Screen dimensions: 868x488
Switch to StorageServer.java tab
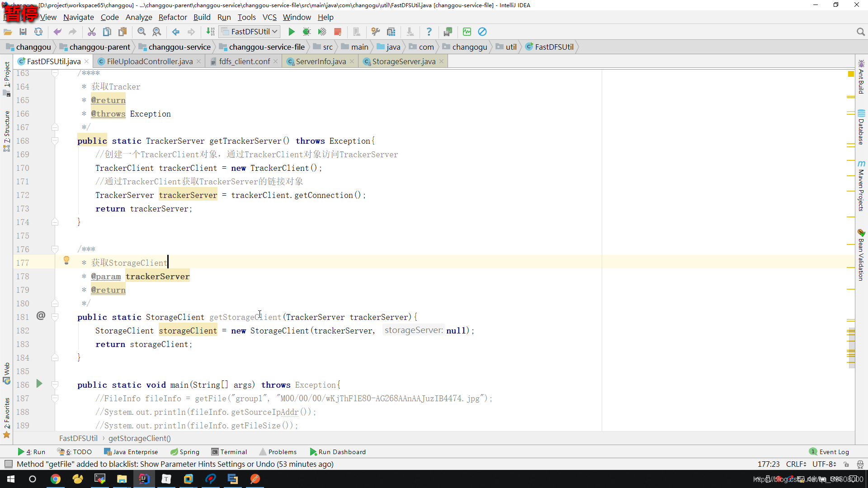click(x=404, y=61)
